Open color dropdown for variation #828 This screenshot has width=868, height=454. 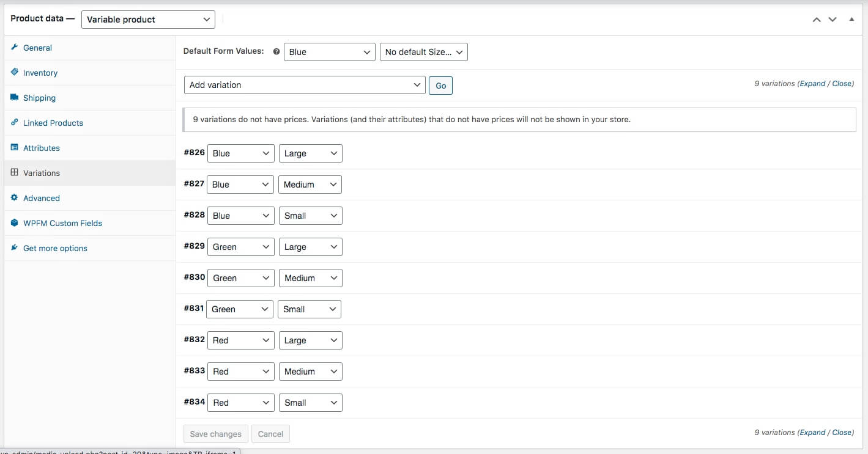tap(241, 216)
